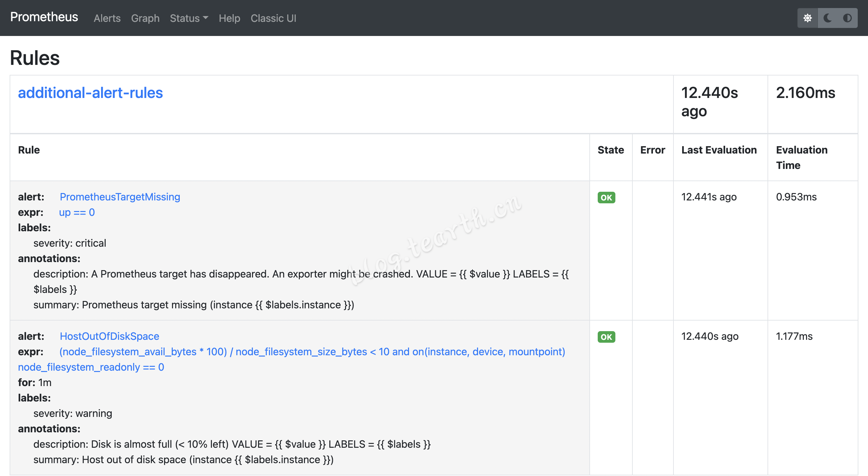868x476 pixels.
Task: Select the browser-preferred half-circle theme icon
Action: coord(847,18)
